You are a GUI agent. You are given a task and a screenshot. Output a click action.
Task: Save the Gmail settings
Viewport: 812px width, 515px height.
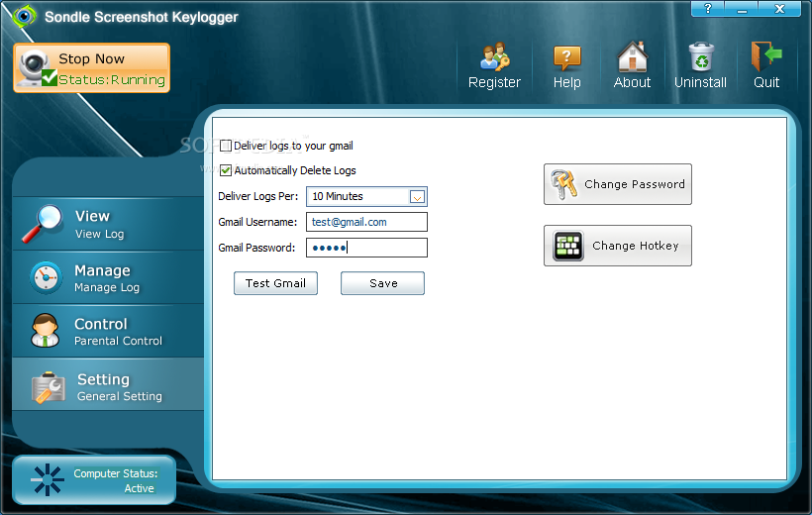click(x=382, y=283)
